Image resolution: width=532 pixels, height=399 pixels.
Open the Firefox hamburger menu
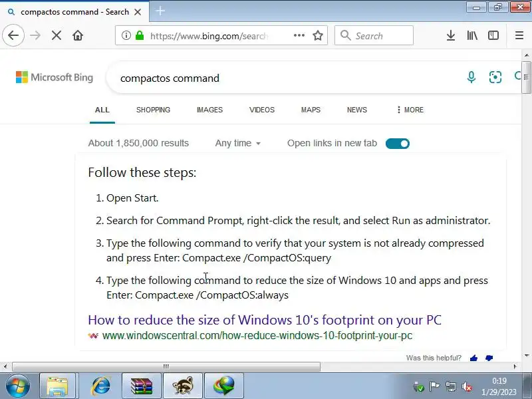tap(519, 35)
